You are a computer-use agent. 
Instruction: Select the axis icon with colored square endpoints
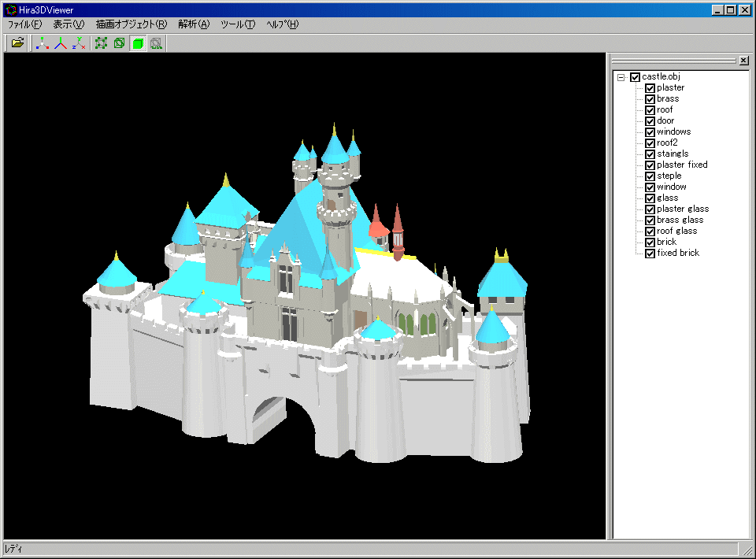43,43
